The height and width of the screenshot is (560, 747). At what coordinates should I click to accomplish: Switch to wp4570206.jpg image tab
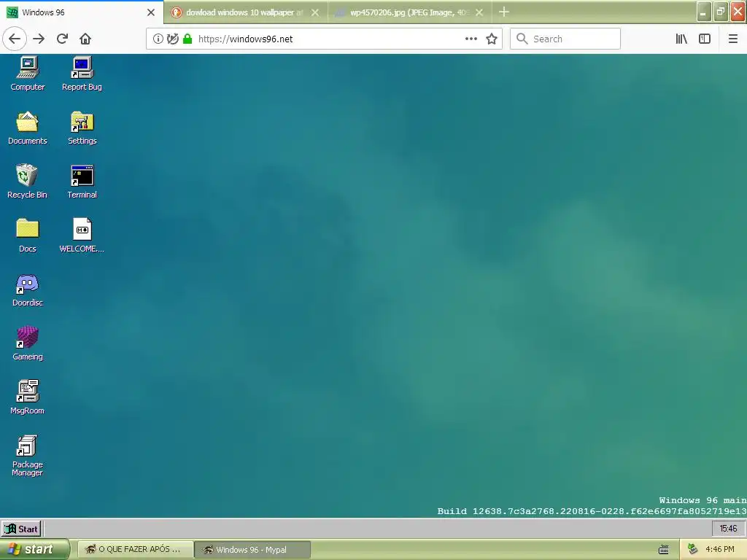pyautogui.click(x=410, y=12)
